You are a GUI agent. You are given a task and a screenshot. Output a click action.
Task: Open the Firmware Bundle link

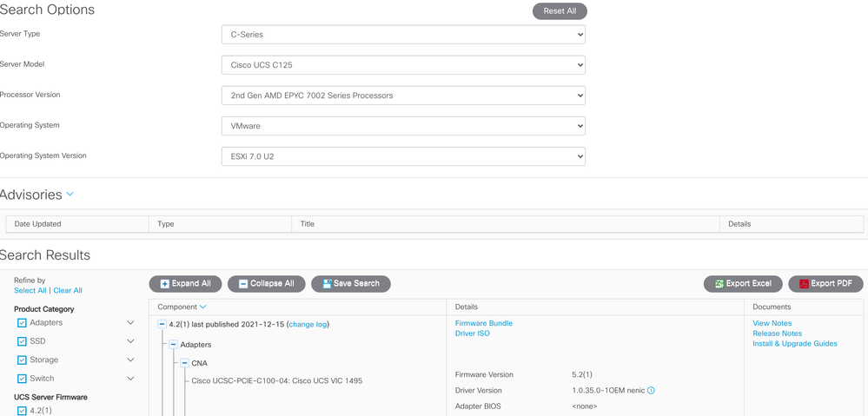coord(484,323)
